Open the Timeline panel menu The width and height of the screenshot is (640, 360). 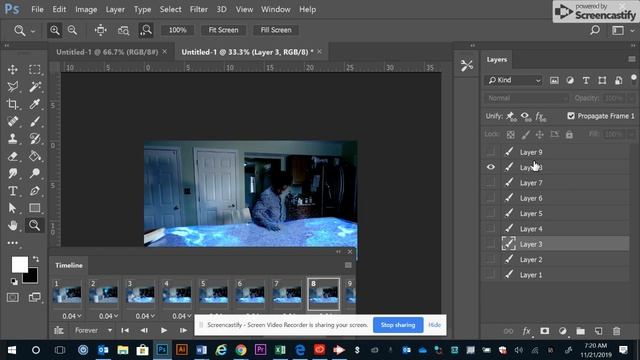[x=348, y=265]
